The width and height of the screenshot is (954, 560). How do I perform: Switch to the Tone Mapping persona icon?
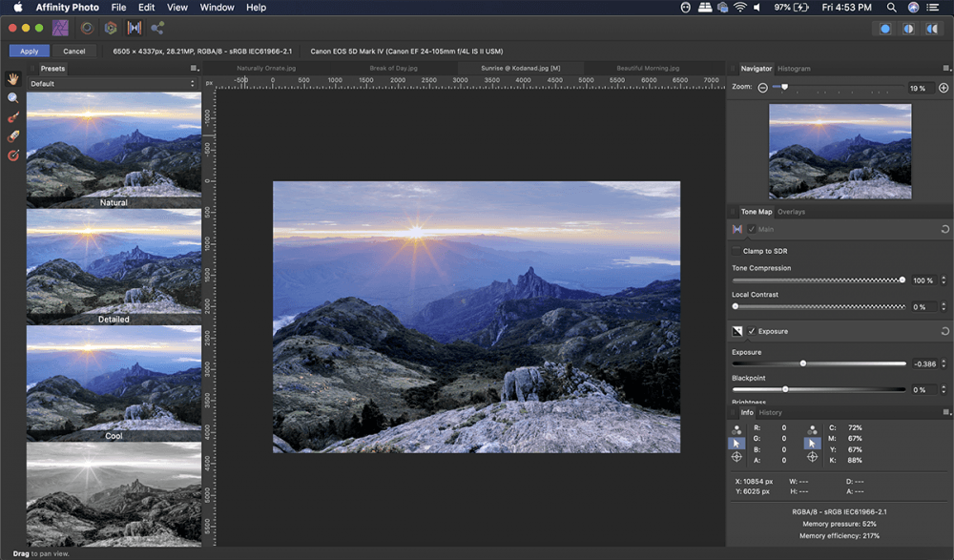pos(134,29)
